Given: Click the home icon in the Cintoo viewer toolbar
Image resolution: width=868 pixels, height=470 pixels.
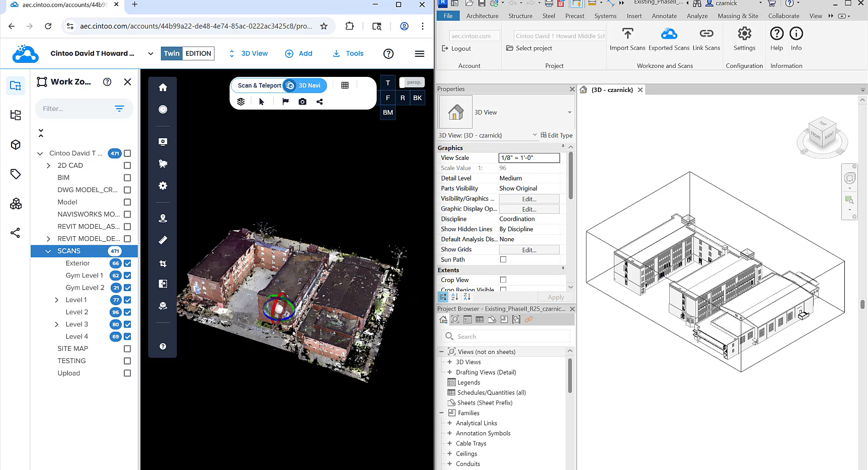Looking at the screenshot, I should click(163, 87).
